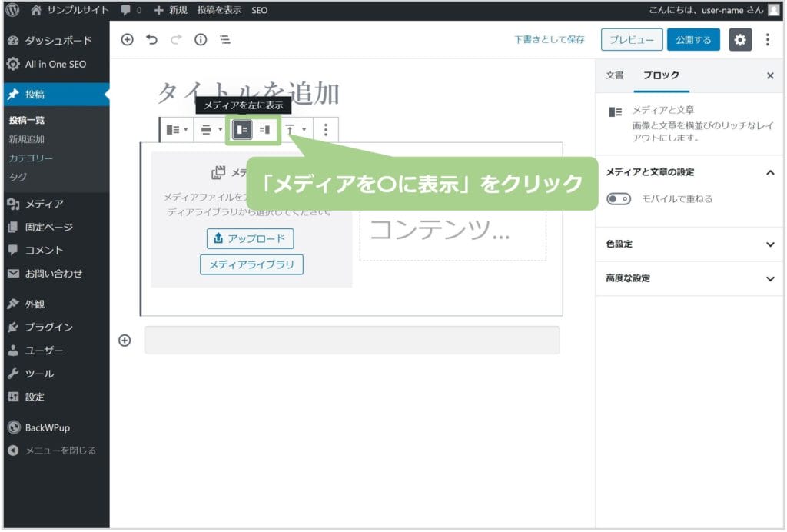Open ツール menu in sidebar
The width and height of the screenshot is (787, 532).
[x=56, y=374]
